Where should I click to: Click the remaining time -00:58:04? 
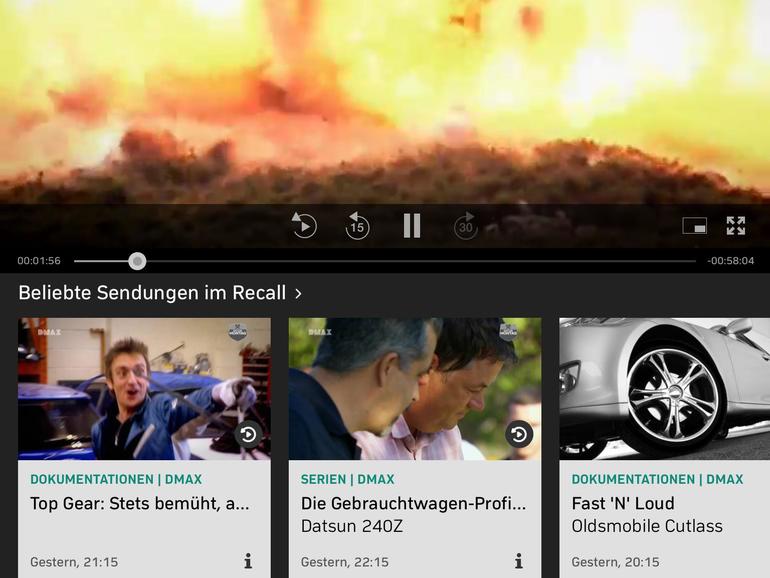(x=730, y=261)
